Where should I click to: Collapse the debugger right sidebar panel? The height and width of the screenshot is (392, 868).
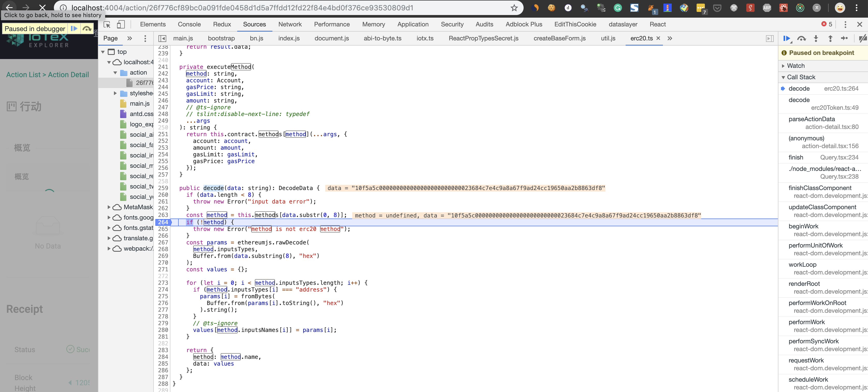click(x=770, y=38)
